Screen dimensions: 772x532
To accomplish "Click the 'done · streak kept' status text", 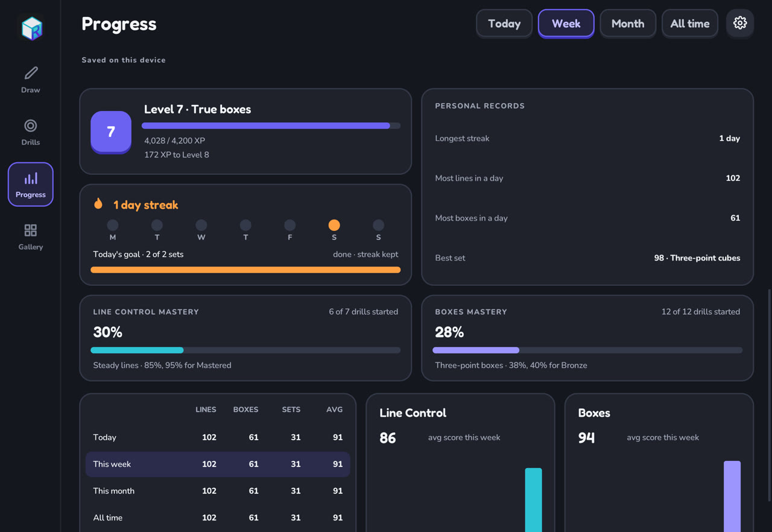I will point(365,254).
